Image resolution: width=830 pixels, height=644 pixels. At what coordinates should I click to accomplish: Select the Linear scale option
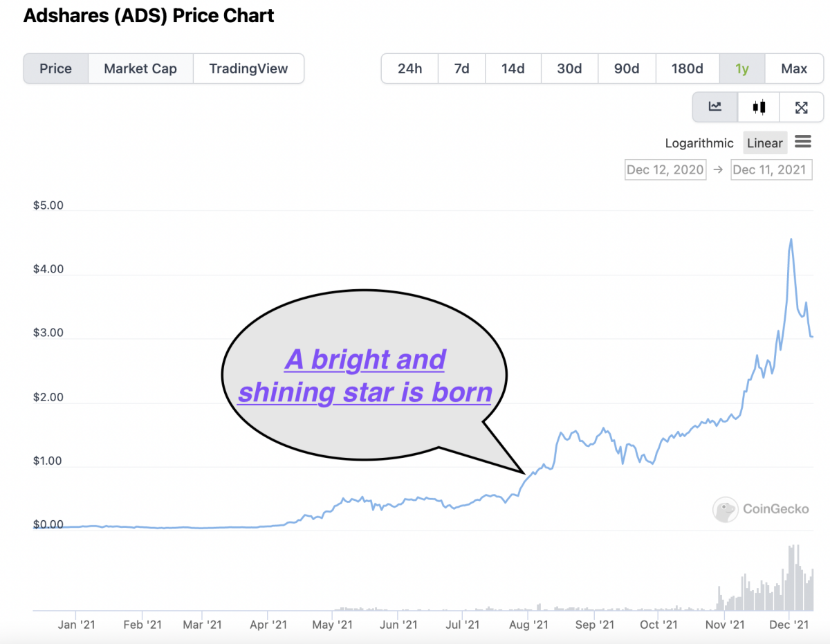[765, 143]
